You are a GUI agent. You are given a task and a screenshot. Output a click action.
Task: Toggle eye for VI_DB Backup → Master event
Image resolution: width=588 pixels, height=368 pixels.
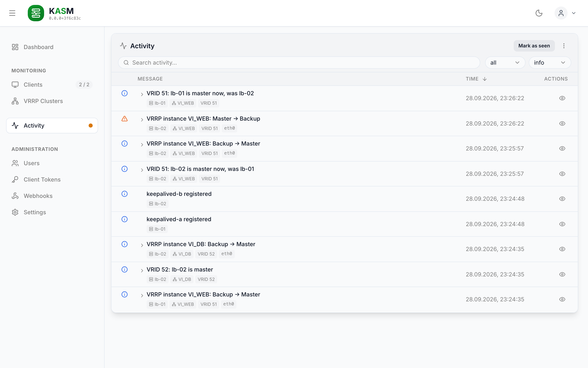click(x=562, y=249)
